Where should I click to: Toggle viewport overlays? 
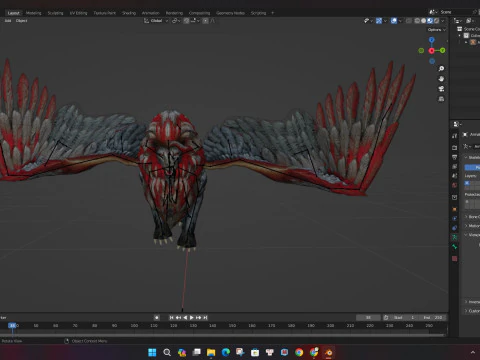pyautogui.click(x=394, y=21)
